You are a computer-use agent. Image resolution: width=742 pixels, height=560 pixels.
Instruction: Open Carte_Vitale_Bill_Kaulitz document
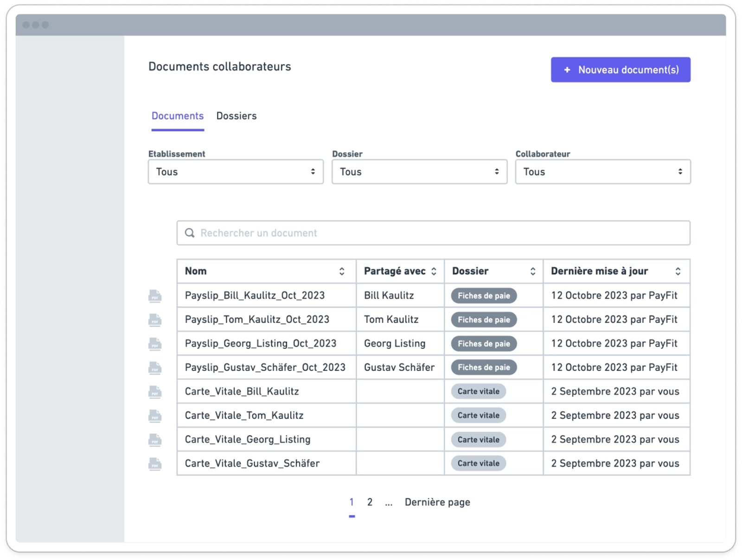point(242,392)
